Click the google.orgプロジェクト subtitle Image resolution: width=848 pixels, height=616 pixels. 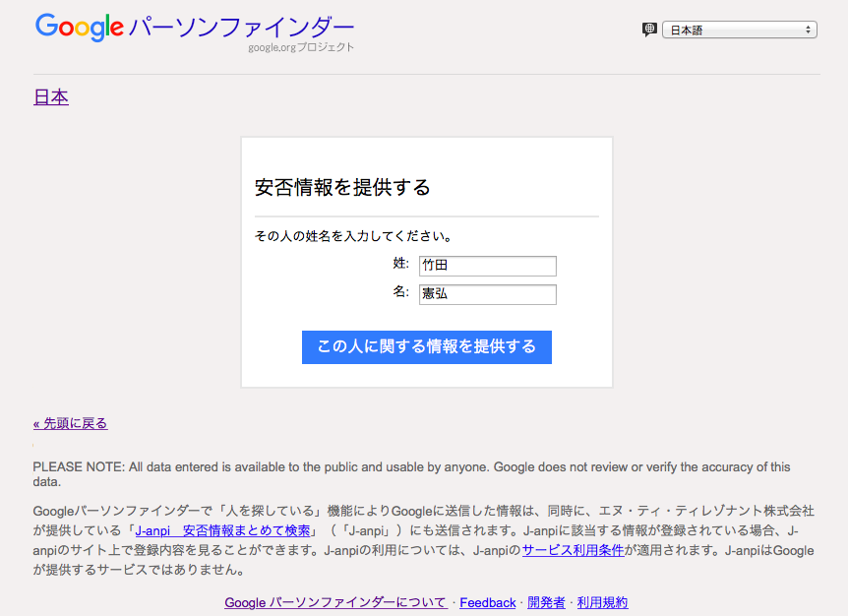coord(301,47)
